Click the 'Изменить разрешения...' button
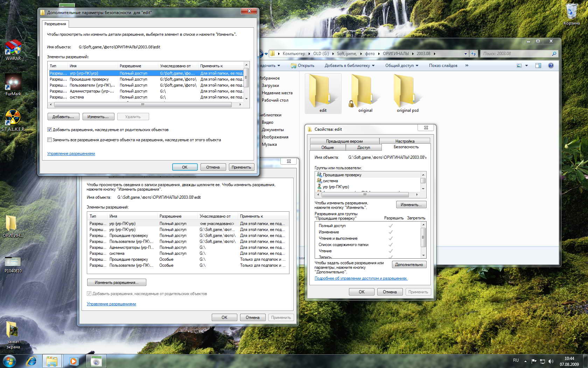The width and height of the screenshot is (588, 368). tap(116, 282)
